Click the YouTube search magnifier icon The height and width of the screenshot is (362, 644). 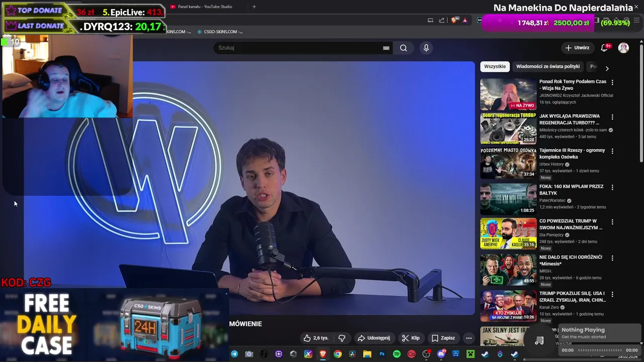point(404,48)
